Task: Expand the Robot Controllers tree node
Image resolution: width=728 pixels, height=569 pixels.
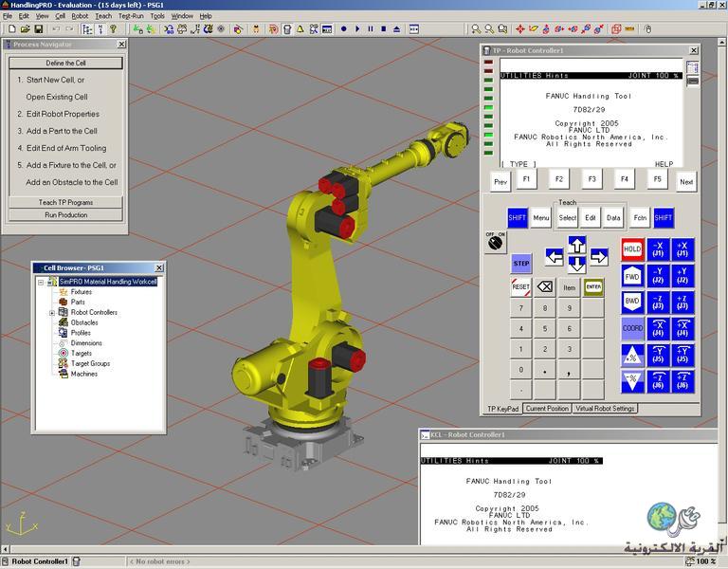Action: [x=52, y=313]
